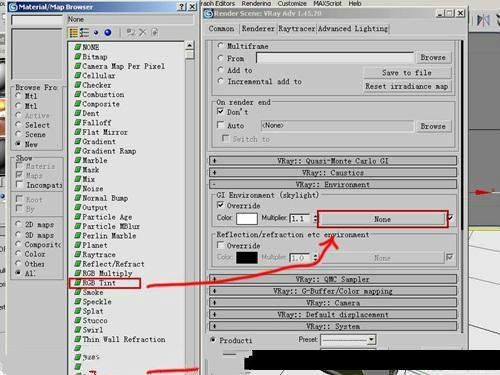500x375 pixels.
Task: Toggle the Auto save checkbox
Action: pos(220,125)
